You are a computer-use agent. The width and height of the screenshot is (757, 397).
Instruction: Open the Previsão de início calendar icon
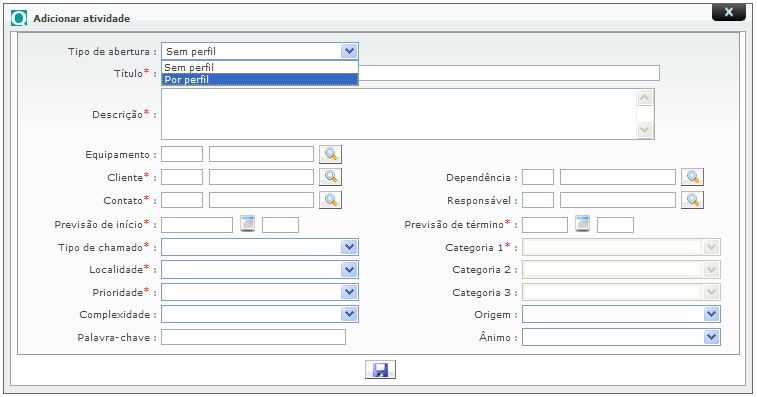click(x=247, y=224)
